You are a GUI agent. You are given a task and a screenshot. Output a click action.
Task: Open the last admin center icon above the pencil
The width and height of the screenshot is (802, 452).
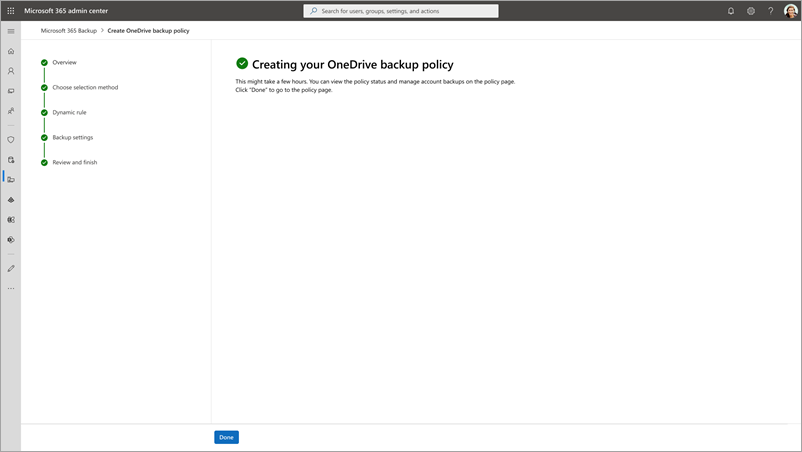pos(11,240)
